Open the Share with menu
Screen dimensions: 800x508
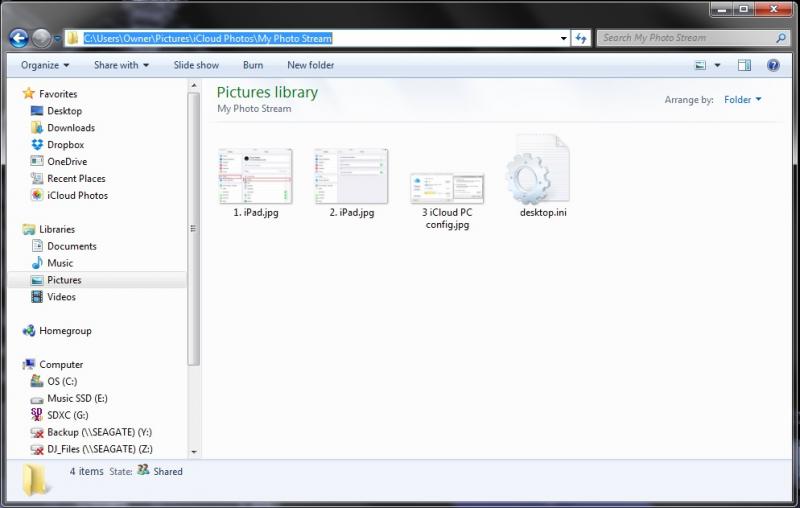tap(121, 65)
